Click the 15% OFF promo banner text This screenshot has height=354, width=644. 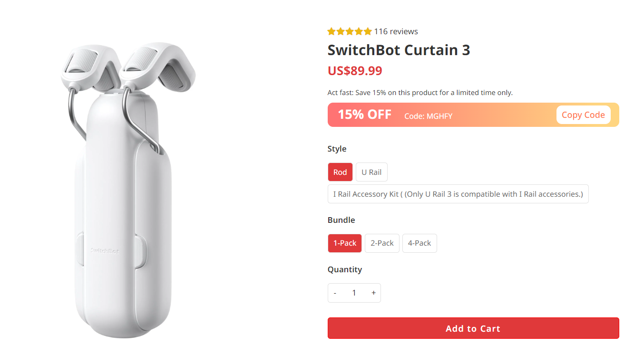[365, 115]
